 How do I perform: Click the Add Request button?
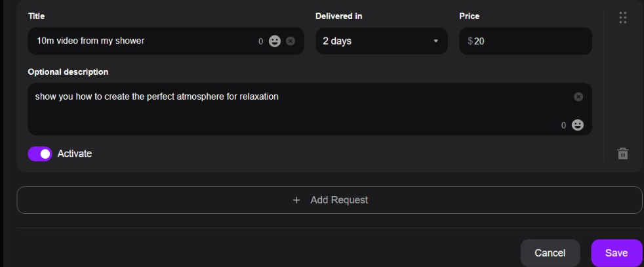pyautogui.click(x=329, y=200)
